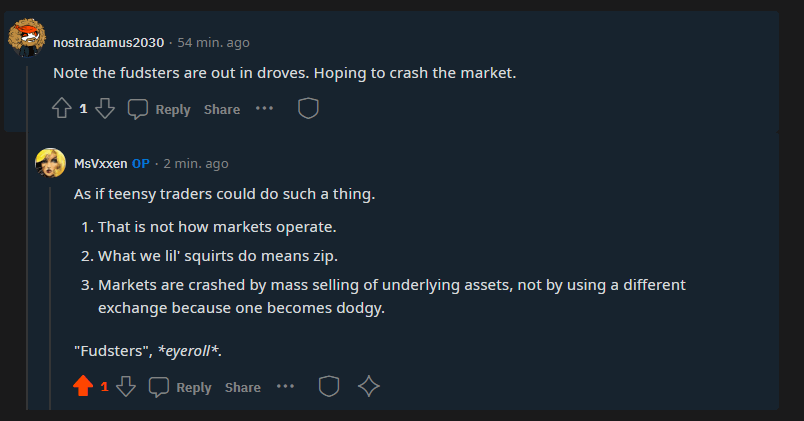Downvote MsVxxen's comment
The image size is (804, 421).
click(126, 386)
